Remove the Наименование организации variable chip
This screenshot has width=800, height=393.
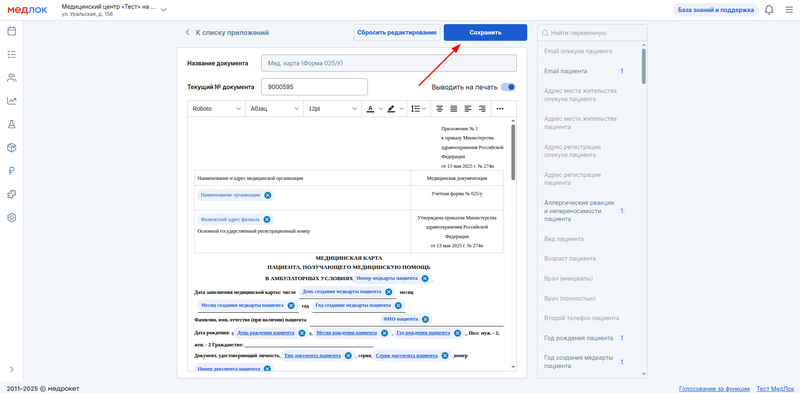tap(267, 195)
